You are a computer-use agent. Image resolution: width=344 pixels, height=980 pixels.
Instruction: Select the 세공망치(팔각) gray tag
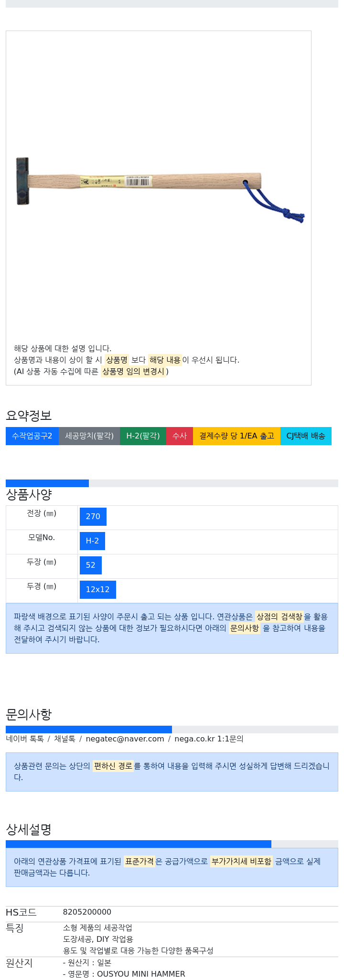click(x=89, y=436)
